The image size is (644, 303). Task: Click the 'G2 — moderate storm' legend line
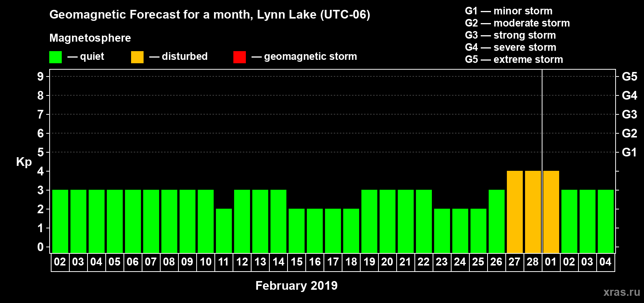[517, 23]
